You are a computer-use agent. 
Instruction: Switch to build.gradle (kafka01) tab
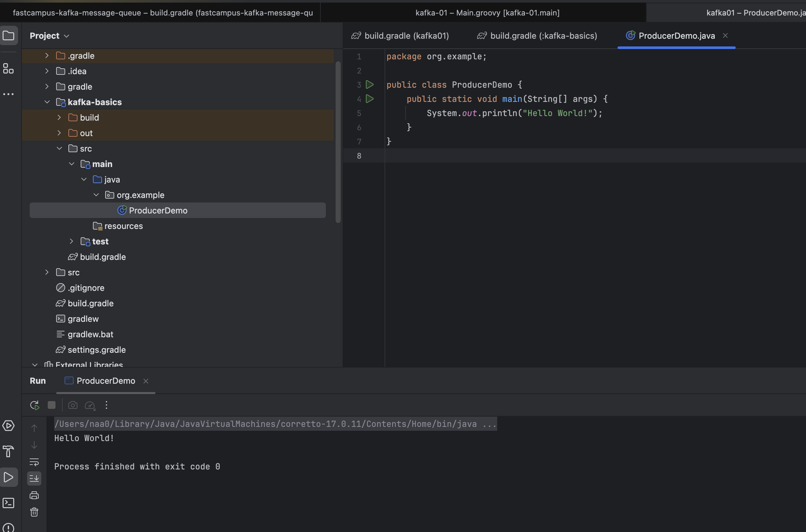[x=406, y=35]
